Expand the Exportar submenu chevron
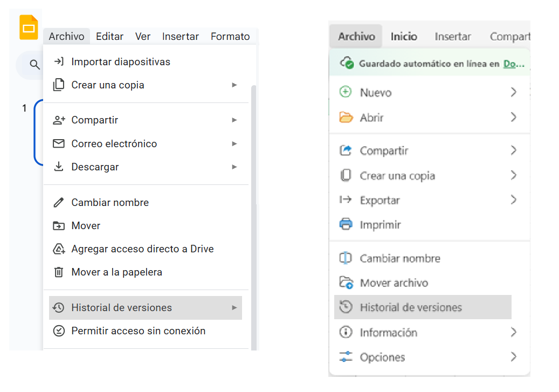 513,200
